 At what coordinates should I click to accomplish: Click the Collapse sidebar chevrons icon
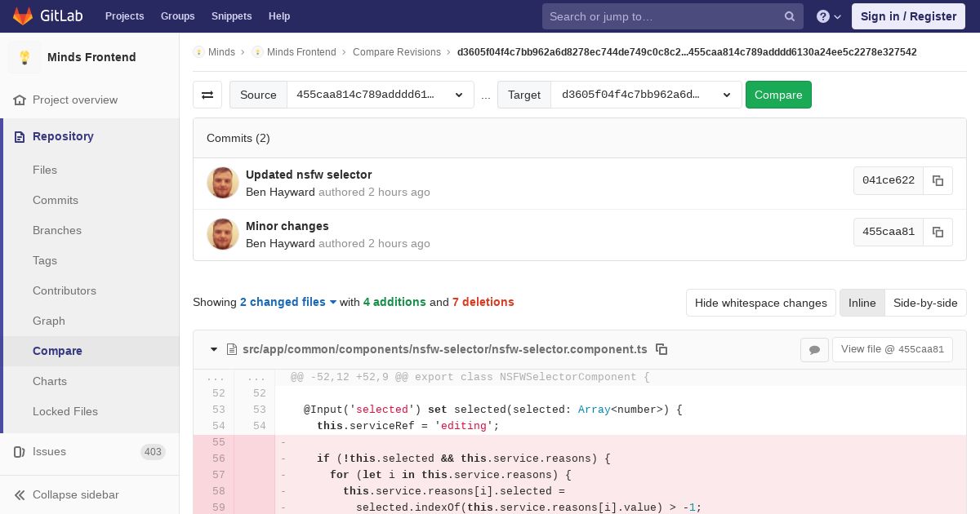20,494
